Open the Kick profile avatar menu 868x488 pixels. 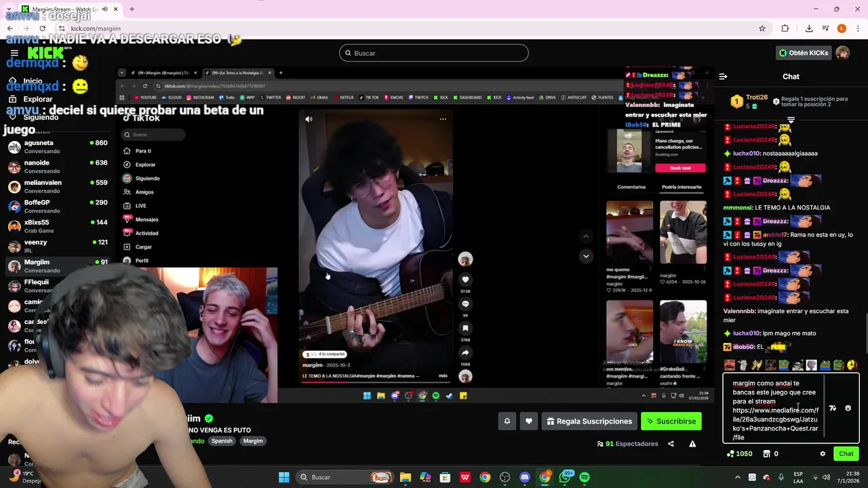[x=842, y=53]
